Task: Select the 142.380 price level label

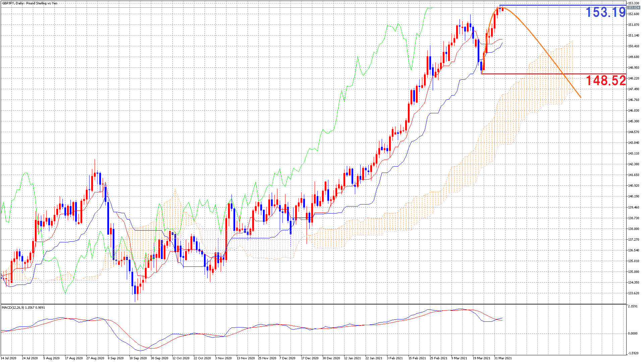Action: coord(634,164)
